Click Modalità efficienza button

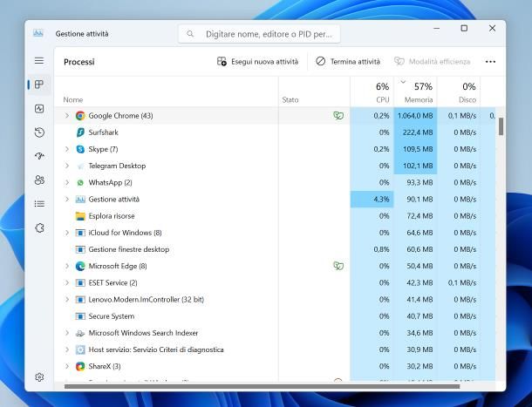pos(433,62)
